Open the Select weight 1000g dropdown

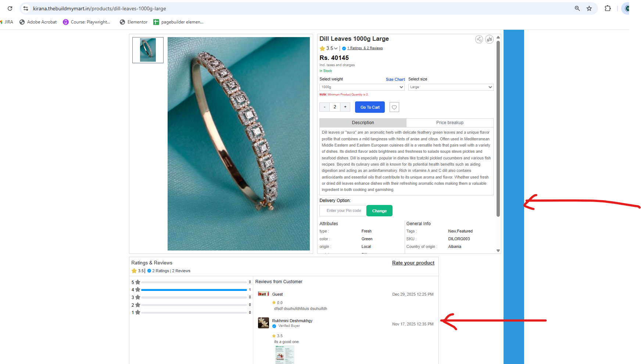[x=362, y=87]
